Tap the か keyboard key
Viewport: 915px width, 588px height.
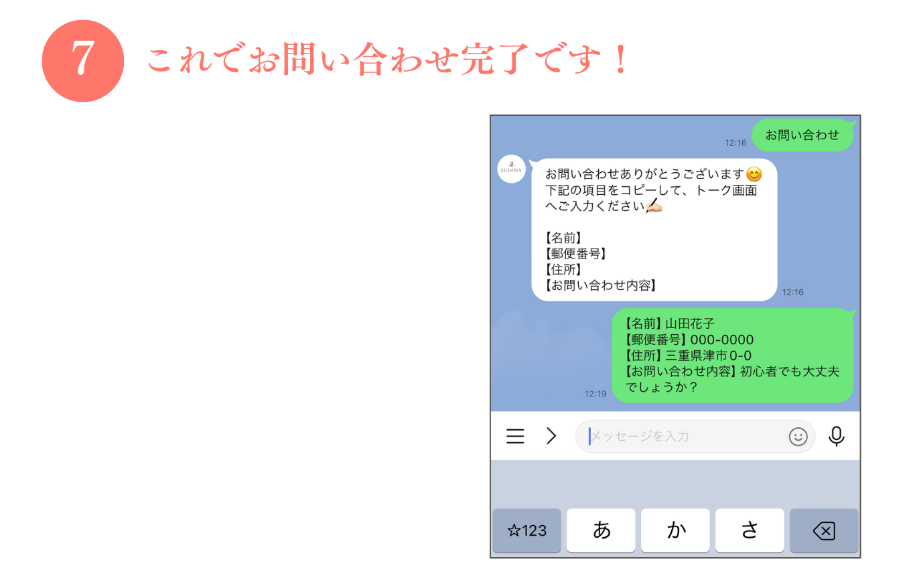[x=675, y=531]
